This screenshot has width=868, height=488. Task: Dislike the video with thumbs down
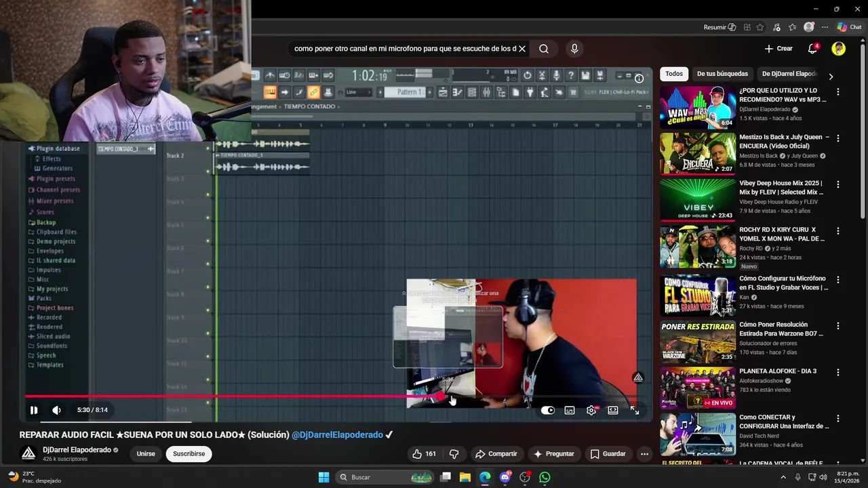pyautogui.click(x=454, y=454)
